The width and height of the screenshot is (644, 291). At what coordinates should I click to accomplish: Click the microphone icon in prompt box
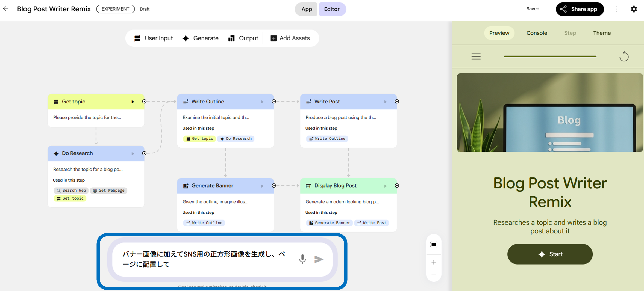pos(302,259)
